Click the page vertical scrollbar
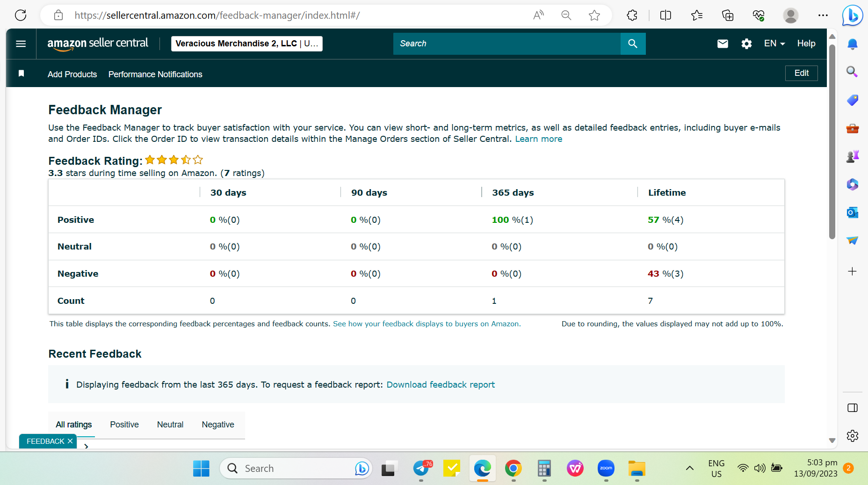The width and height of the screenshot is (868, 485). [832, 140]
